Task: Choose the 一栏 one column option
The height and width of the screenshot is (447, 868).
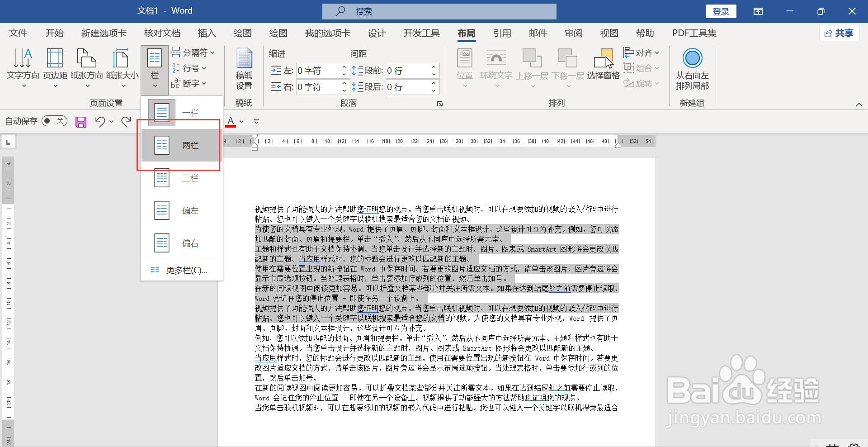Action: (x=182, y=113)
